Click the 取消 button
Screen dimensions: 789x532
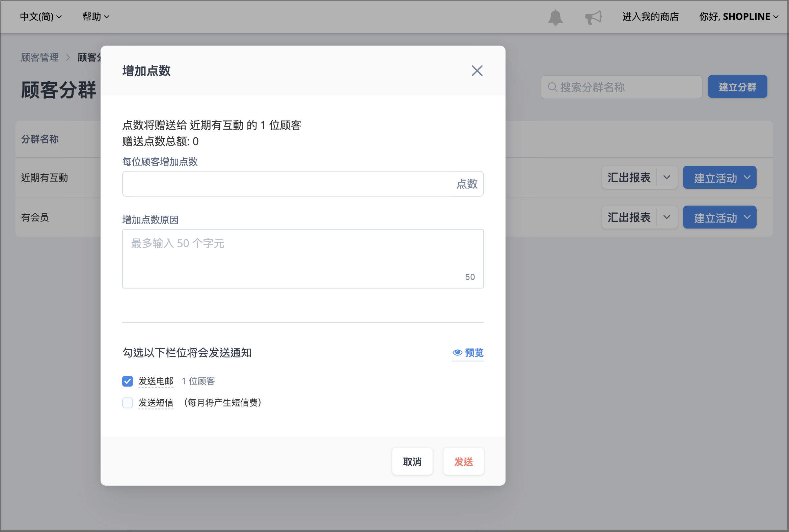(412, 461)
